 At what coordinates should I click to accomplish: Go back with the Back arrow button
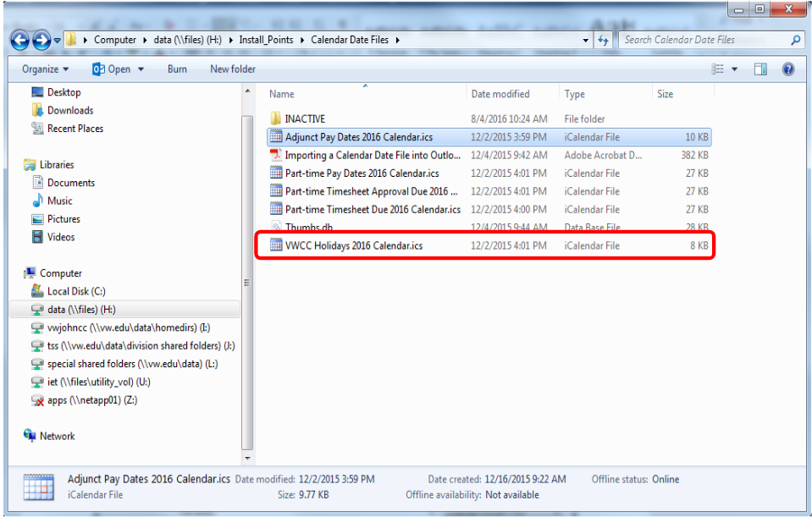(19, 40)
